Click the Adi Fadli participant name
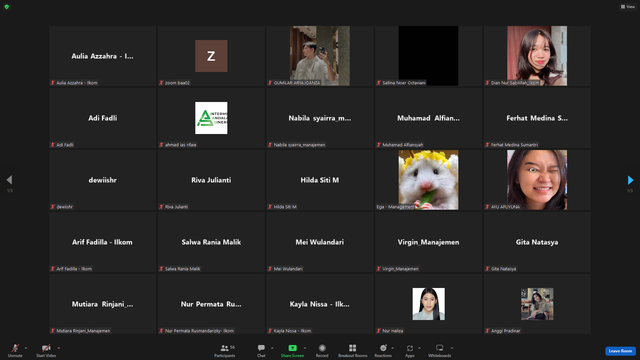 [x=102, y=118]
